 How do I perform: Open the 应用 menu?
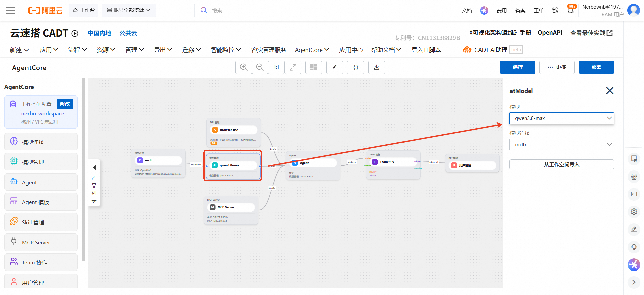(49, 50)
